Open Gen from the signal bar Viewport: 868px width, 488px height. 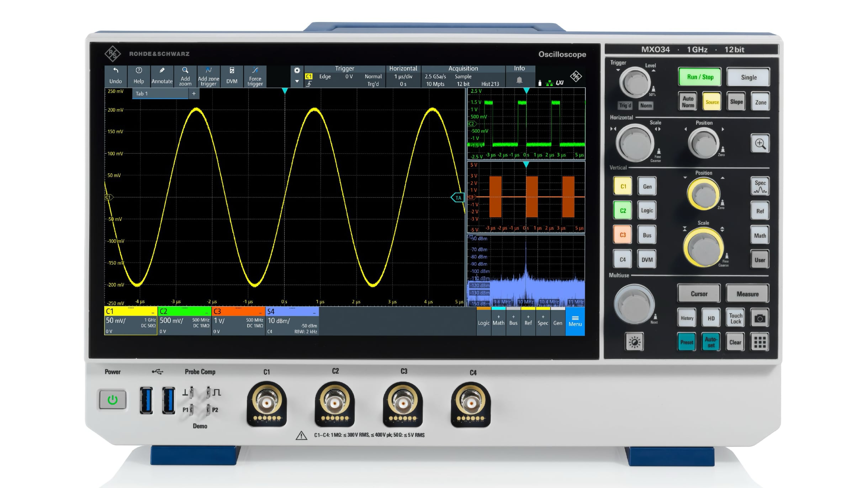point(558,321)
